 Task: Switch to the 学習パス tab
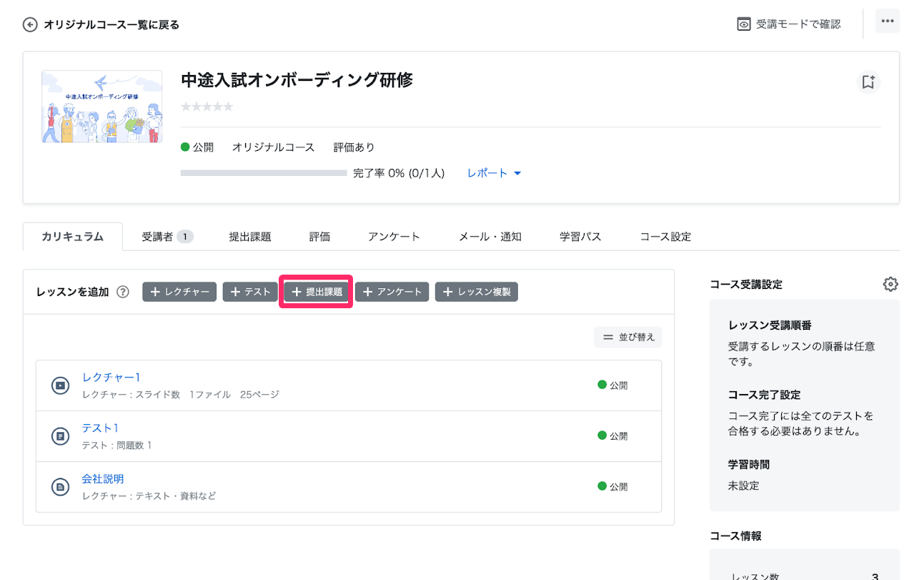coord(580,237)
